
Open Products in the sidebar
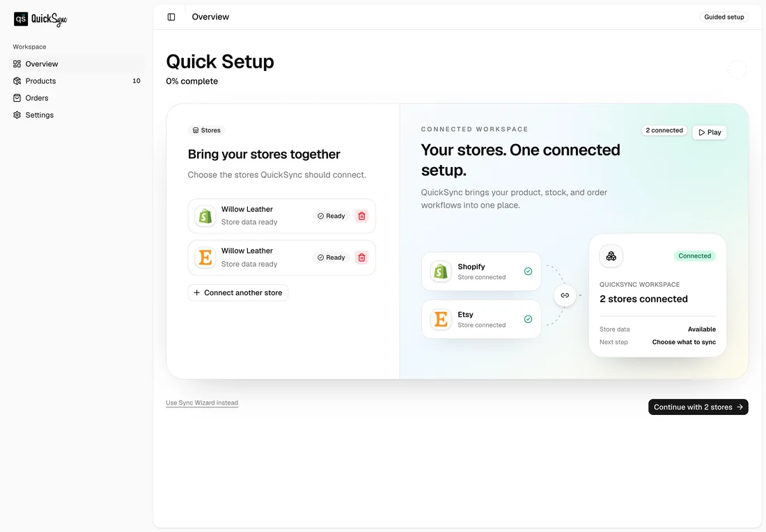77,81
